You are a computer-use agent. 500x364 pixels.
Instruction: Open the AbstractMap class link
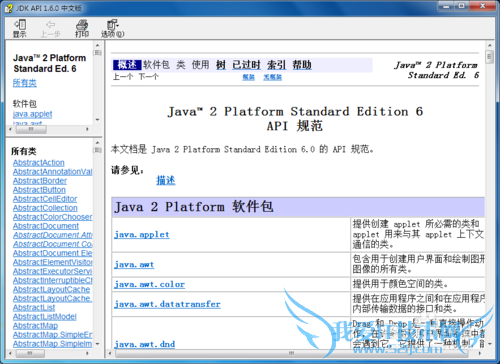click(35, 325)
